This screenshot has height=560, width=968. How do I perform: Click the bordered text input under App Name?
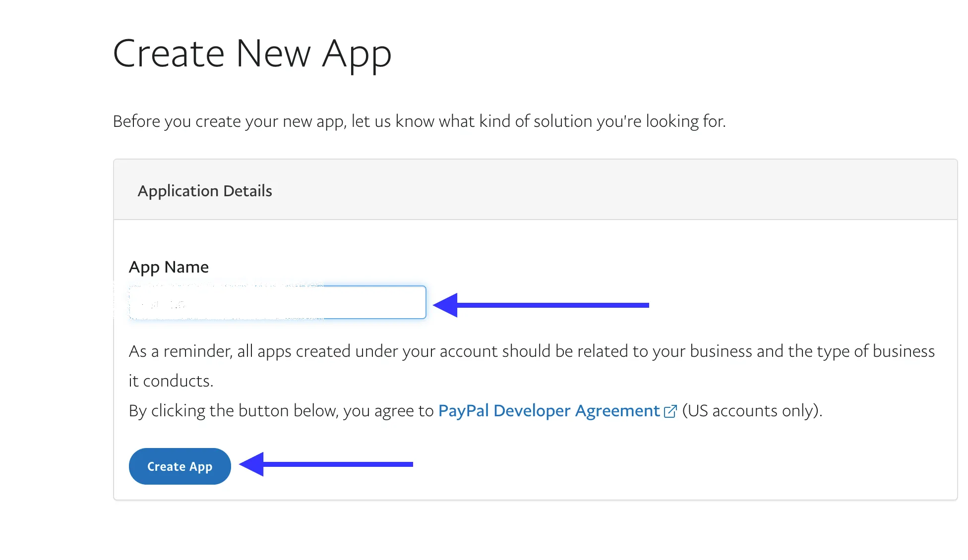(x=277, y=302)
